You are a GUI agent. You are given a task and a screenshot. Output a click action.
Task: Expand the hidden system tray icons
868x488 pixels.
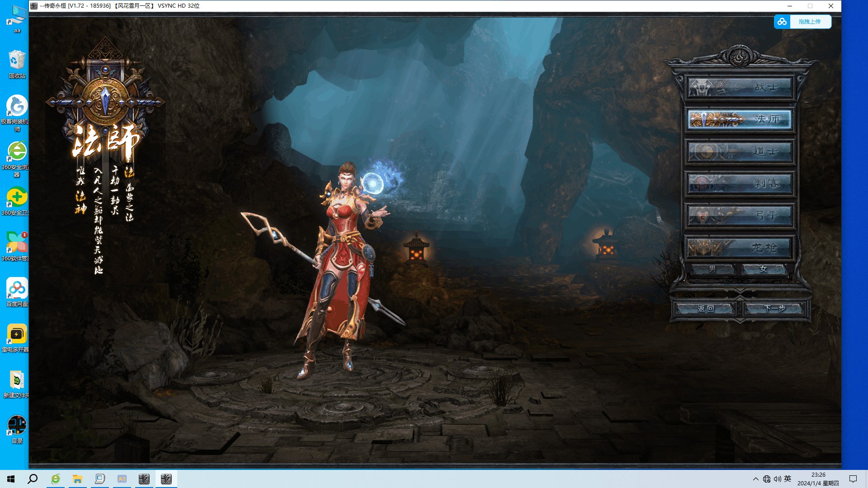[x=756, y=479]
